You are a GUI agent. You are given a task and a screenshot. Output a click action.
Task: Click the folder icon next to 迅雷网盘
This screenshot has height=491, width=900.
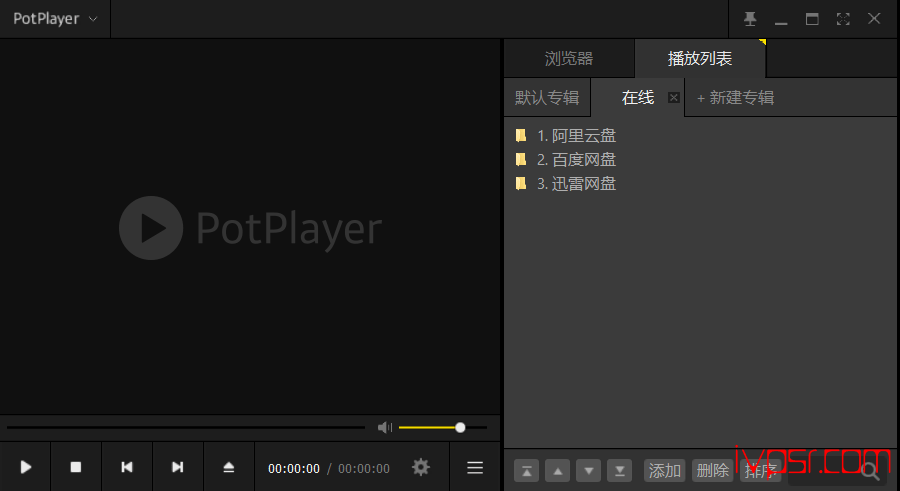521,183
